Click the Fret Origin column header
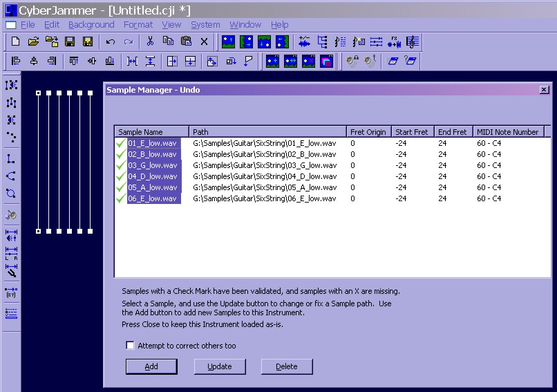 pos(369,132)
